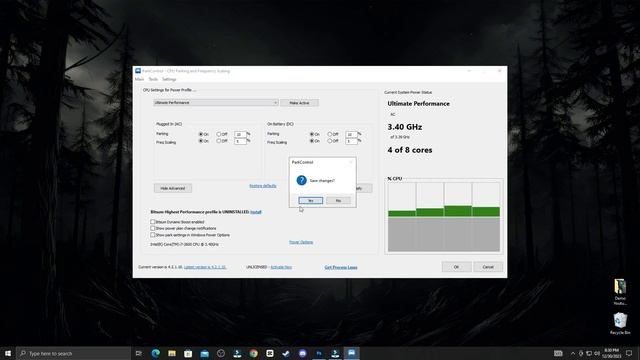Click Yes in the Save changes dialog
Image resolution: width=640 pixels, height=360 pixels.
[311, 200]
